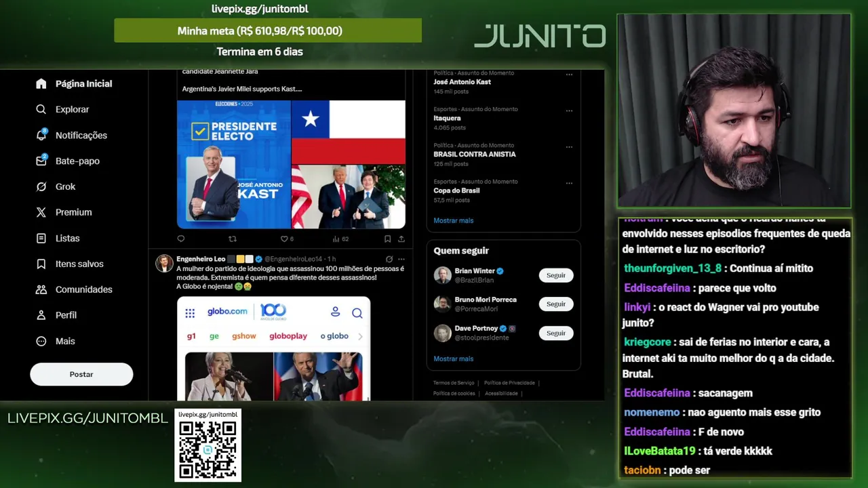Show more accounts to follow
This screenshot has width=868, height=488.
(453, 359)
